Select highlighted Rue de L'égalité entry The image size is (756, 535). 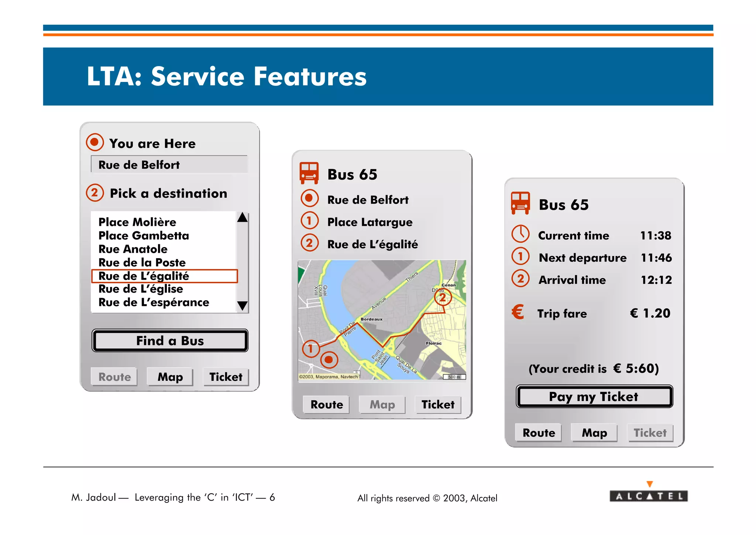[x=164, y=276]
